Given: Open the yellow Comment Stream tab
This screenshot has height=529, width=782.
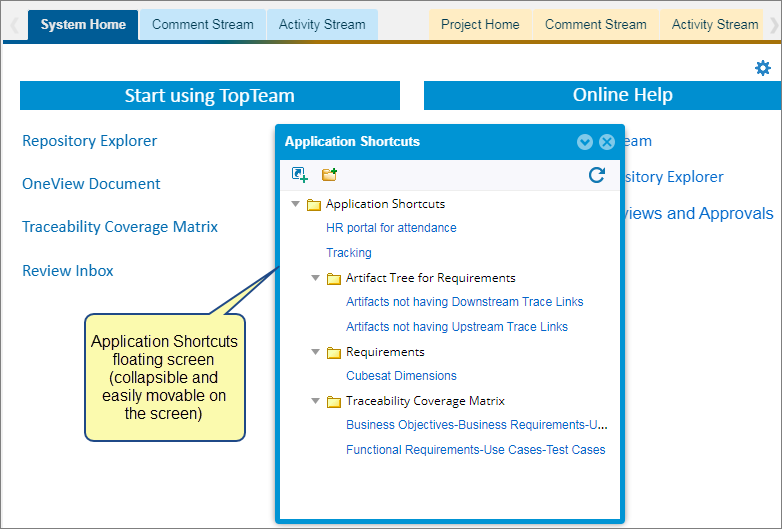Looking at the screenshot, I should pyautogui.click(x=595, y=25).
